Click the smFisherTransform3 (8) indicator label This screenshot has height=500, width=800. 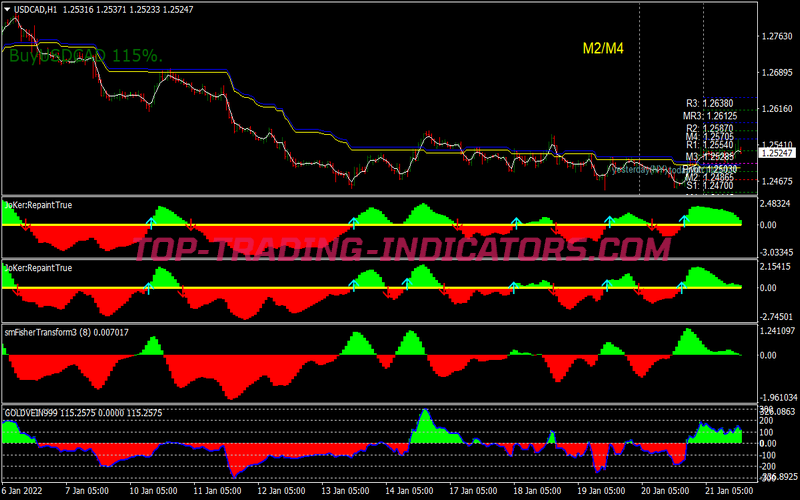tap(66, 332)
